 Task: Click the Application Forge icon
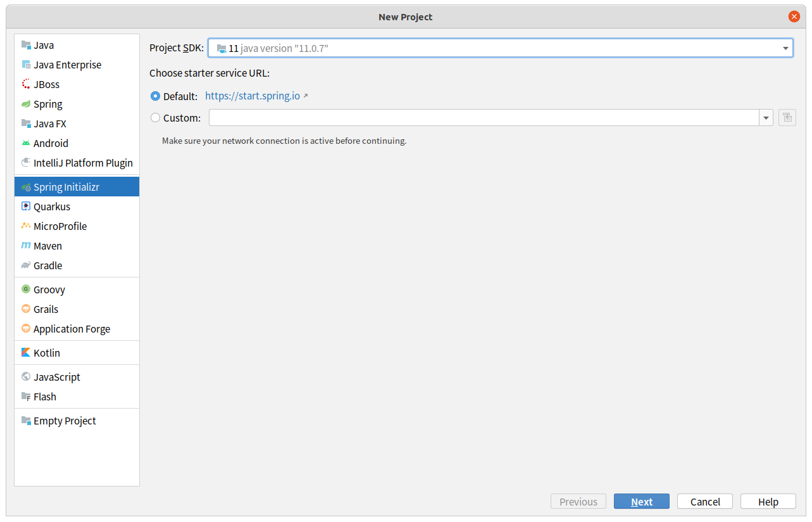coord(26,329)
